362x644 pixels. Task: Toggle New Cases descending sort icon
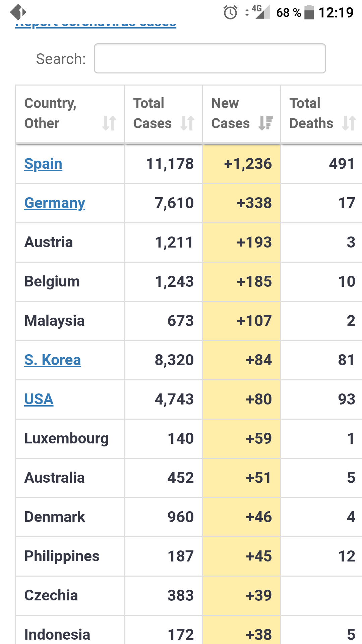click(265, 123)
